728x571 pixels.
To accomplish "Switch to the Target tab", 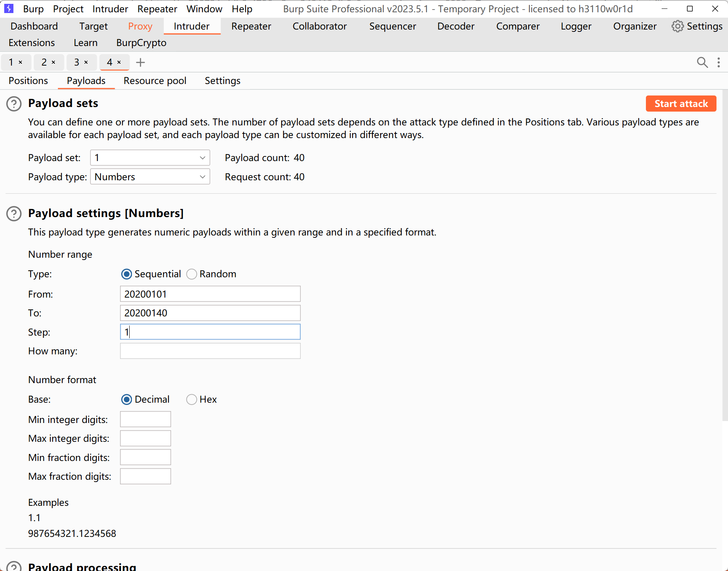I will tap(94, 26).
